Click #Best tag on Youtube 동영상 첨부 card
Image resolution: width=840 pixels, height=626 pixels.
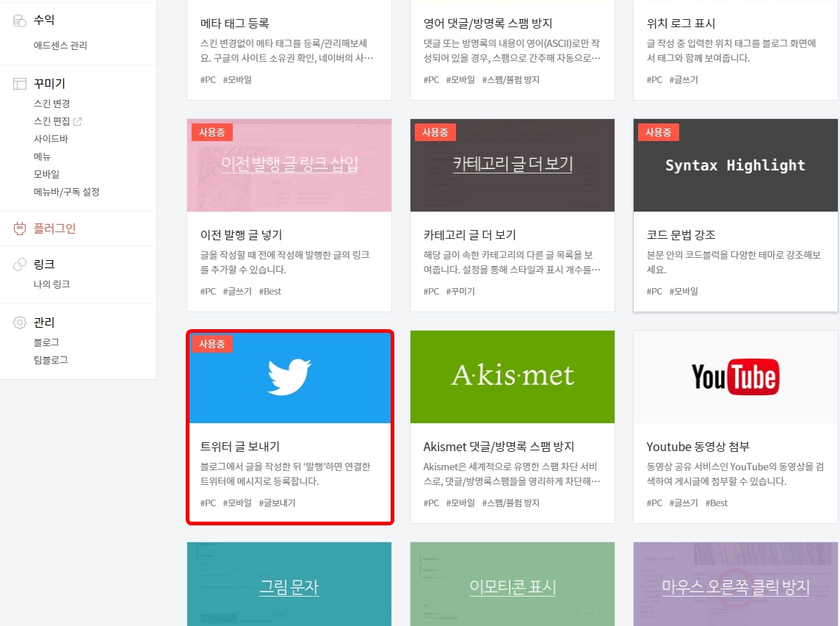point(716,503)
